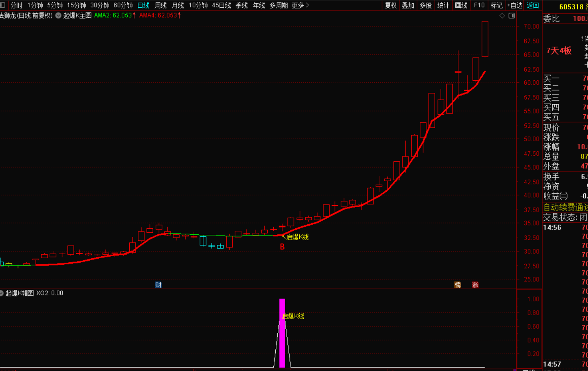Screen dimensions: 588x371
Task: Click the magenta 启爆K线 signal bar
Action: (x=282, y=333)
